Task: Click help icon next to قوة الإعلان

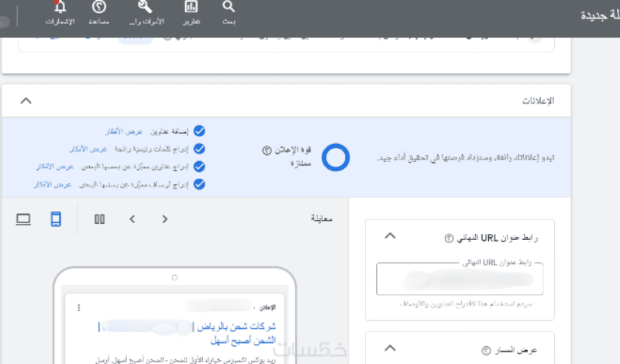Action: (x=267, y=150)
